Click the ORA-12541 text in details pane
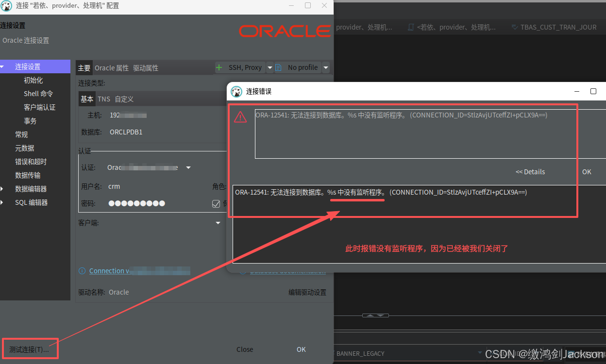The height and width of the screenshot is (364, 606). coord(381,192)
